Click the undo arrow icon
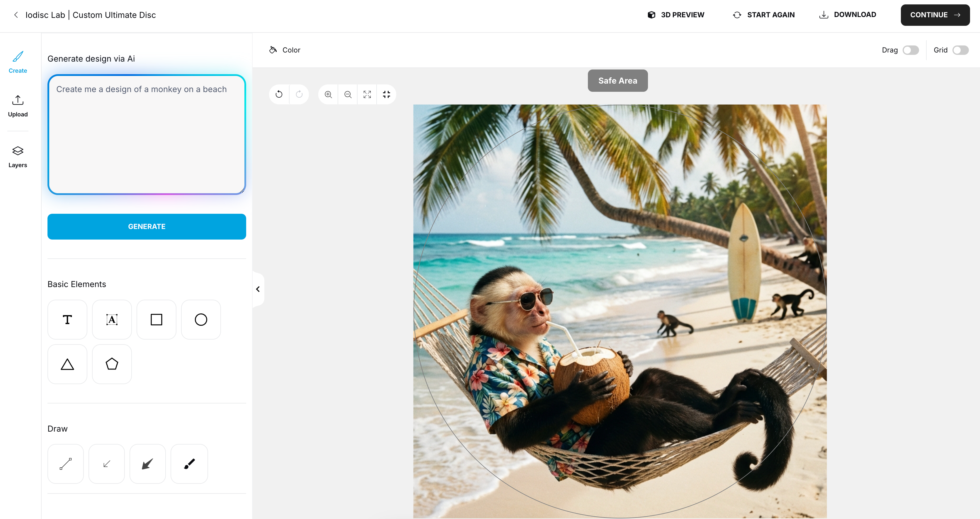980x519 pixels. coord(279,94)
